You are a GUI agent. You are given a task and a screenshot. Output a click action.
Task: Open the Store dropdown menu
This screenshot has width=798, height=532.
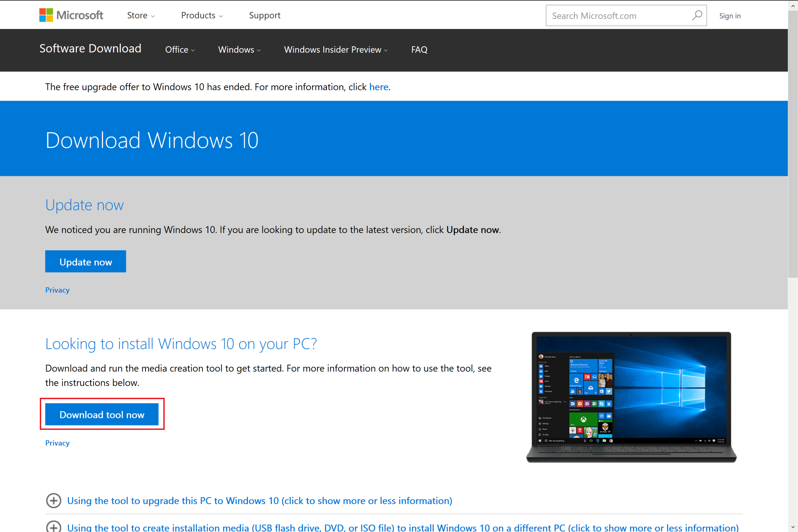point(141,15)
